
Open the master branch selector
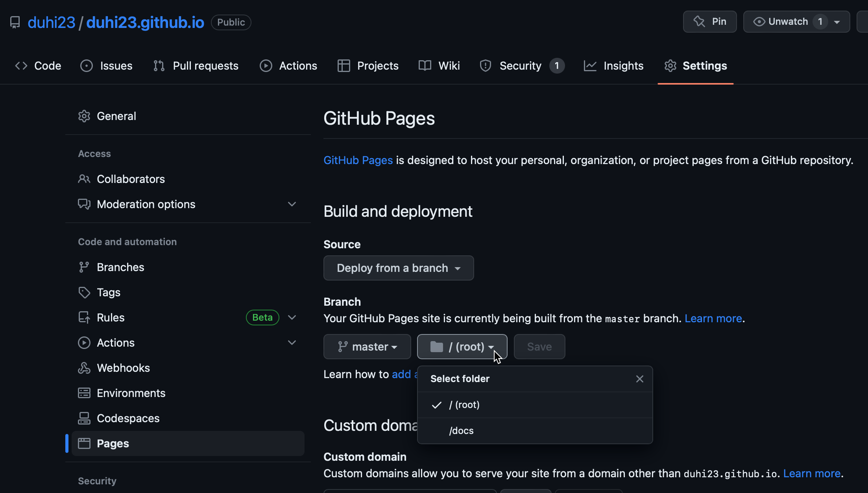tap(367, 347)
